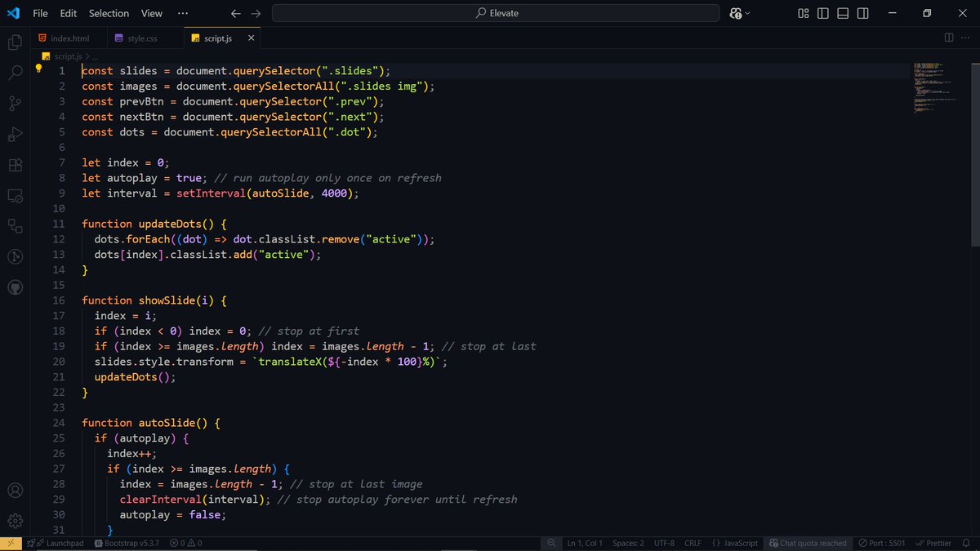Toggle the Secondary Side Bar
Image resolution: width=980 pixels, height=551 pixels.
coord(862,13)
